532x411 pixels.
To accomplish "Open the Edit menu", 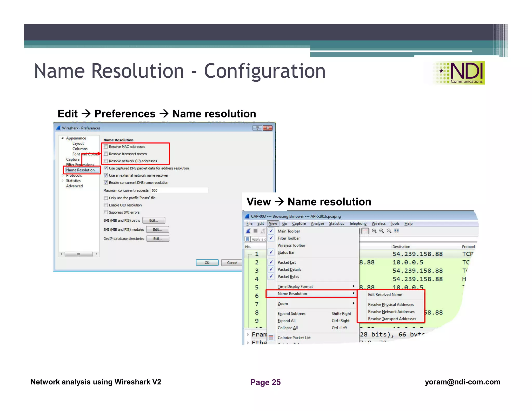I will pyautogui.click(x=261, y=223).
